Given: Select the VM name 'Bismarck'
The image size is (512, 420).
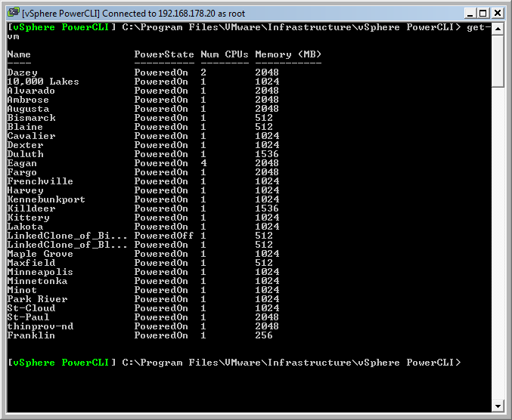Looking at the screenshot, I should coord(31,118).
